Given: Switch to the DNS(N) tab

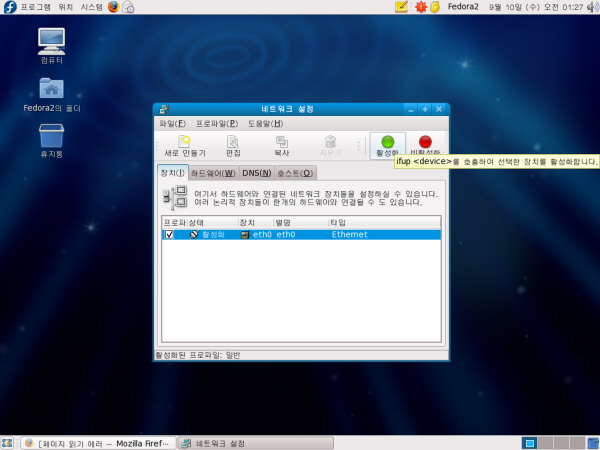Looking at the screenshot, I should pos(257,173).
